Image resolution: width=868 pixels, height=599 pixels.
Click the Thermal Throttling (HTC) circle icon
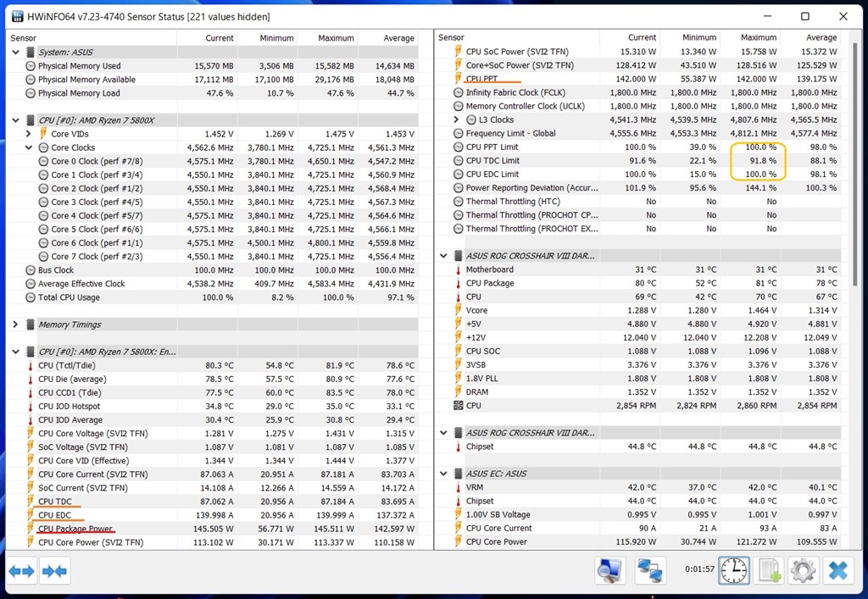[x=458, y=202]
